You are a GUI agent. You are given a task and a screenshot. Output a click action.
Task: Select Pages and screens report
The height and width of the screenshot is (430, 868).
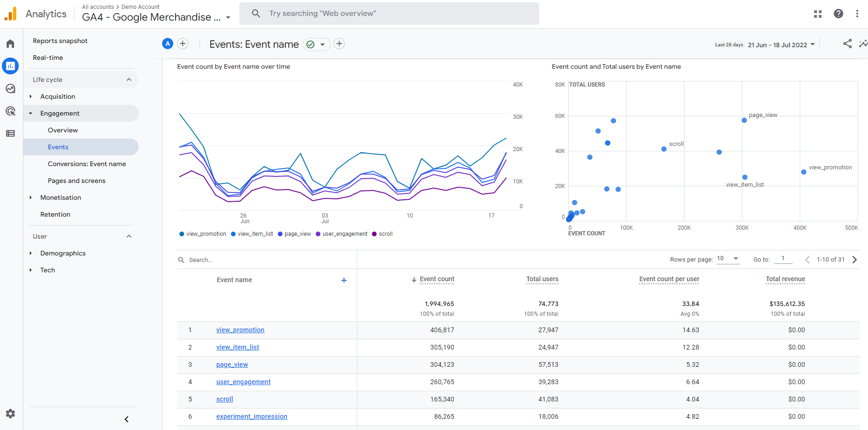tap(76, 181)
